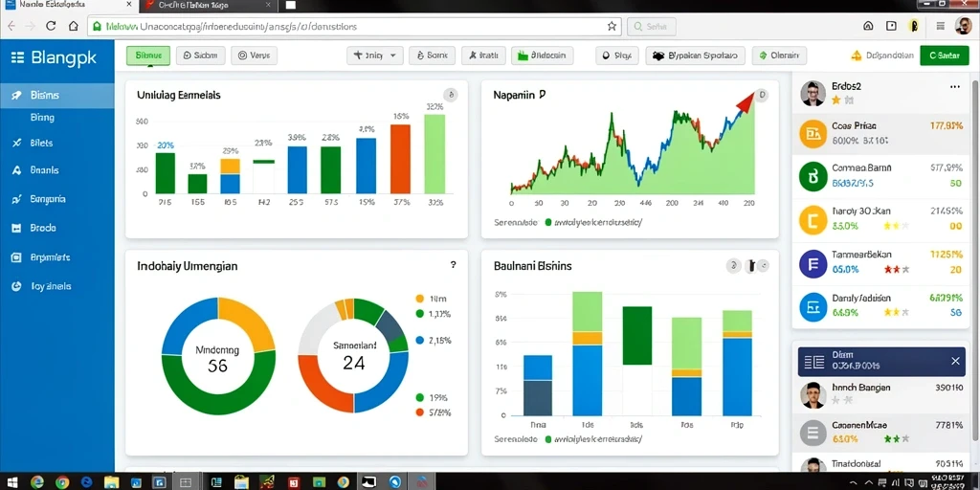Click the green Bilsmue toolbar button
This screenshot has height=490, width=980.
[148, 56]
